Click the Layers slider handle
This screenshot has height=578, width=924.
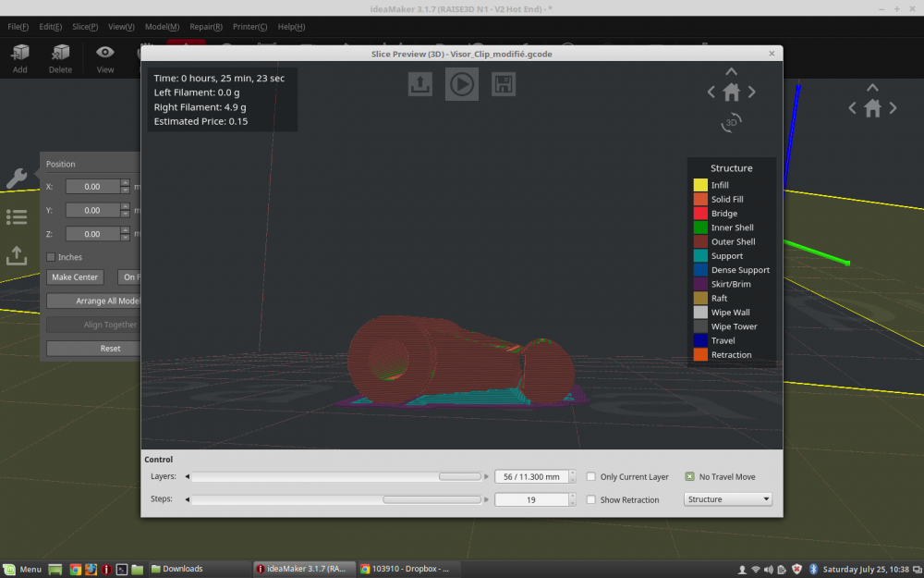[x=459, y=476]
